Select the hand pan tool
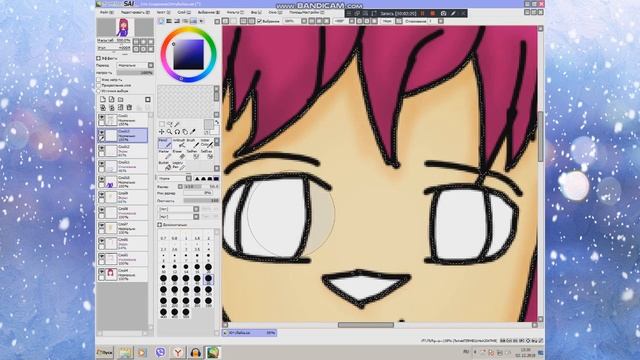 point(185,132)
